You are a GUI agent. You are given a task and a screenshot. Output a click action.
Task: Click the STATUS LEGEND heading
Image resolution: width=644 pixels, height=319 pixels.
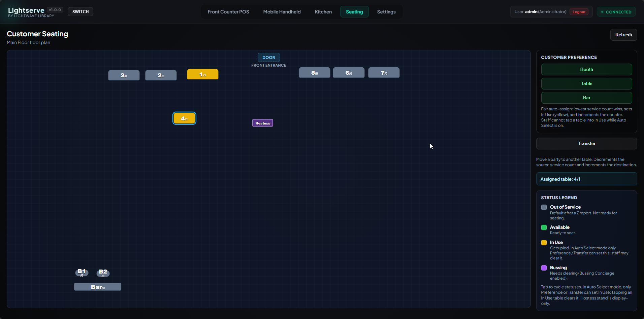pyautogui.click(x=559, y=198)
